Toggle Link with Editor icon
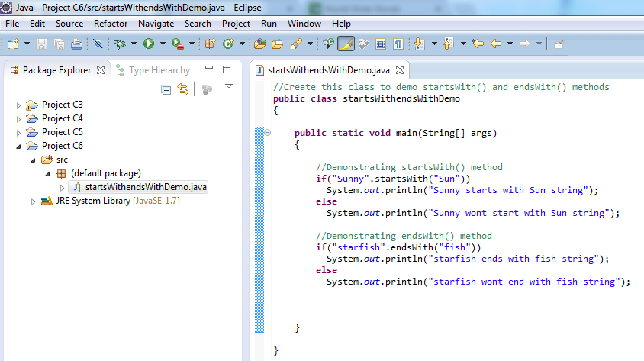 (183, 89)
